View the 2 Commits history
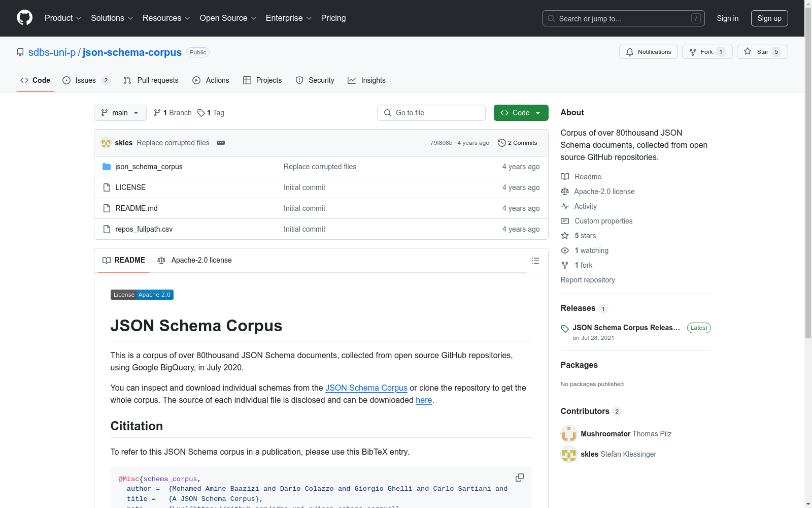 518,143
